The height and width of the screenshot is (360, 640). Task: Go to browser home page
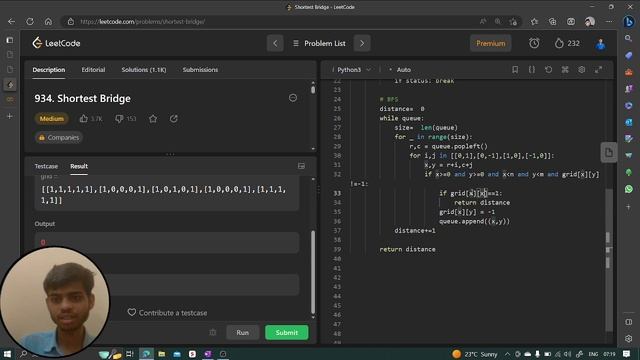[48, 22]
